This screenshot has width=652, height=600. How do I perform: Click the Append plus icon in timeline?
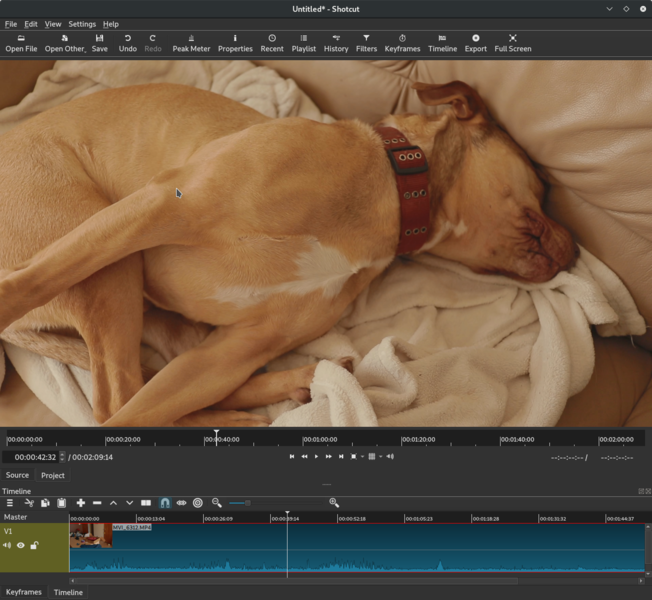[x=81, y=503]
